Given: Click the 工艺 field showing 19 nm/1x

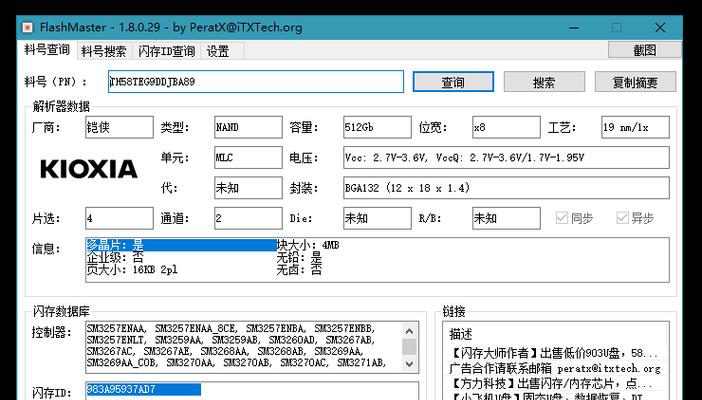Looking at the screenshot, I should [x=635, y=127].
